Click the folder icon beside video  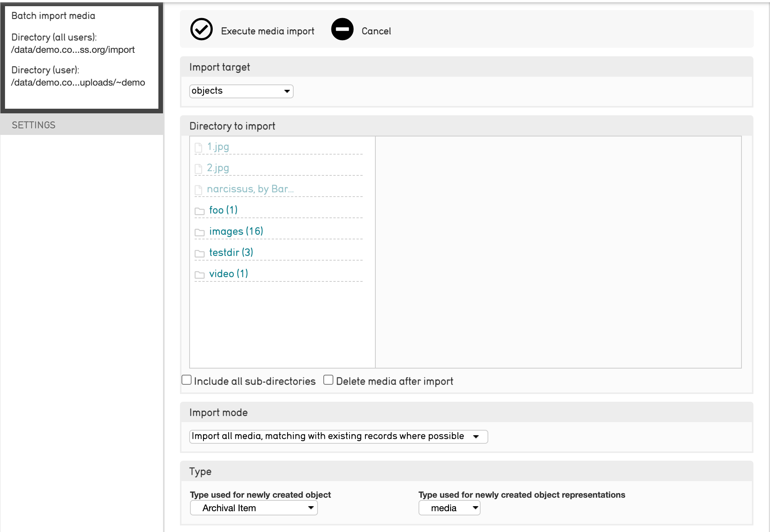pos(199,274)
